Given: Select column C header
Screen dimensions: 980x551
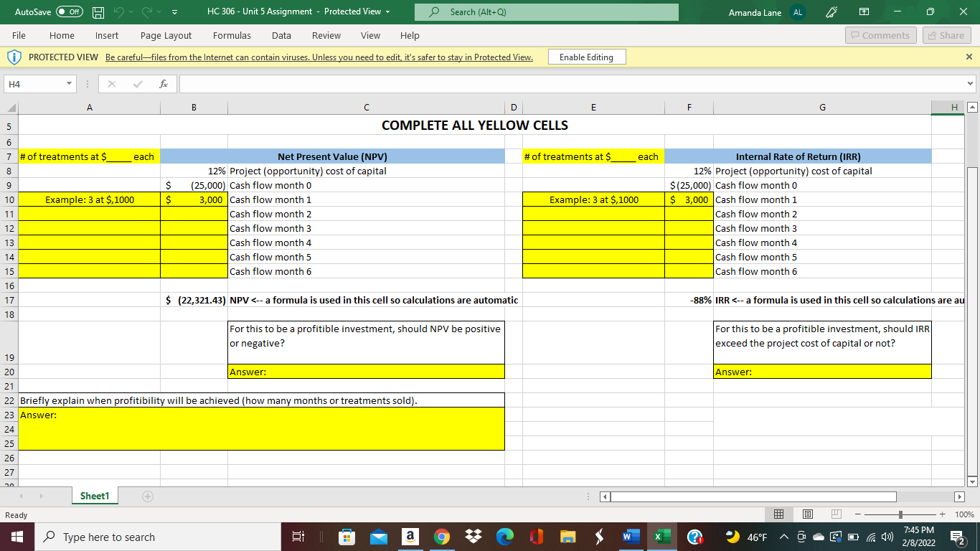Looking at the screenshot, I should coord(366,108).
